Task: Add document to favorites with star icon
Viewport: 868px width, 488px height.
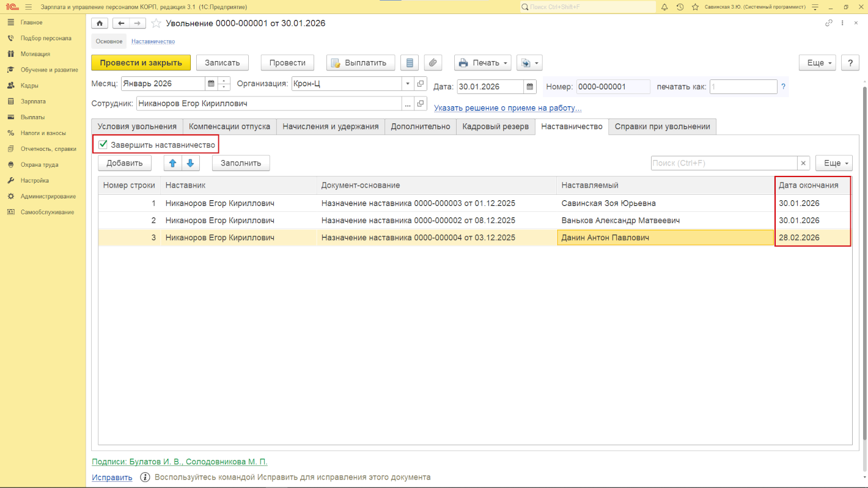Action: pyautogui.click(x=156, y=23)
